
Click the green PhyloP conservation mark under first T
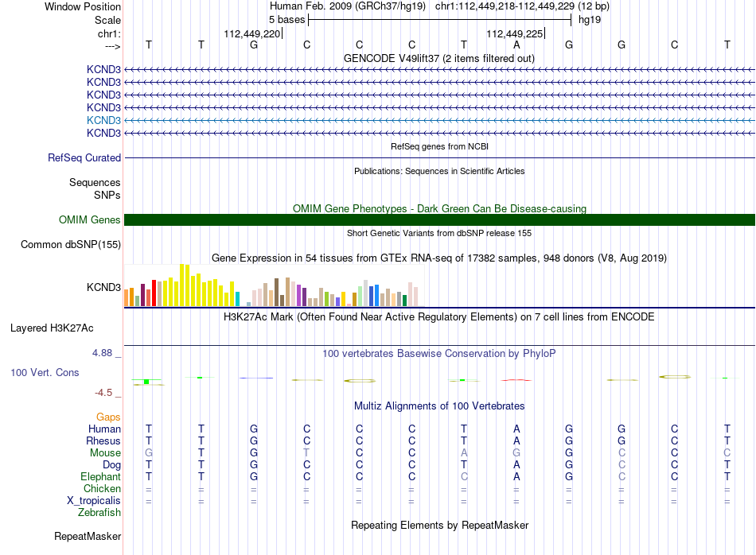(146, 382)
